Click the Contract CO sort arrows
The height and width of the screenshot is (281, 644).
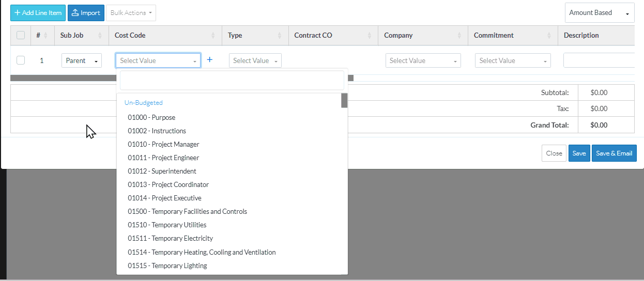pos(370,36)
